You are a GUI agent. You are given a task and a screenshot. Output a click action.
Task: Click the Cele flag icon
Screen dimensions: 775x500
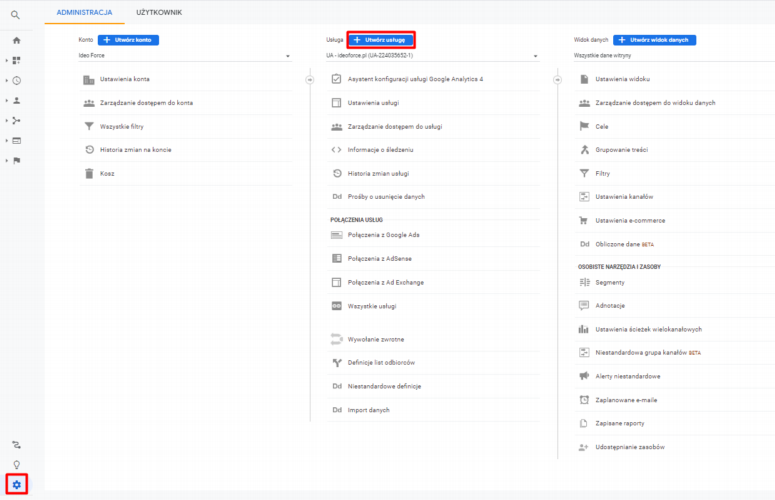(x=585, y=126)
